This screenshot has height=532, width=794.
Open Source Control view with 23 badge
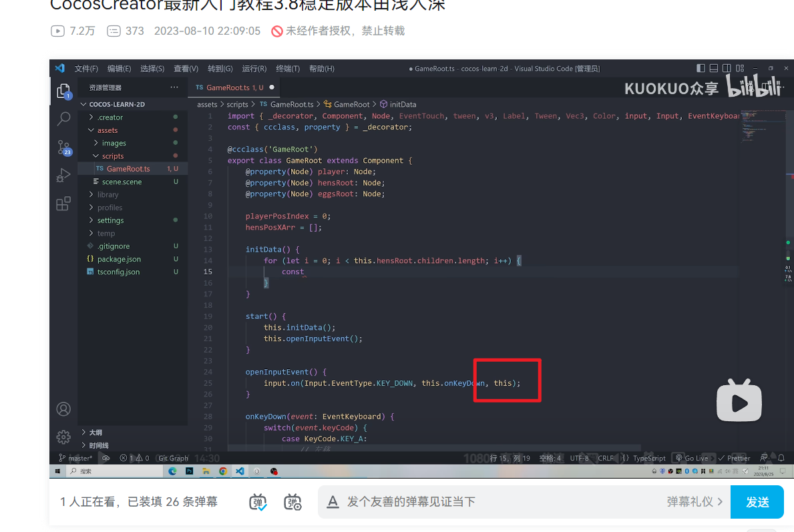[x=64, y=148]
